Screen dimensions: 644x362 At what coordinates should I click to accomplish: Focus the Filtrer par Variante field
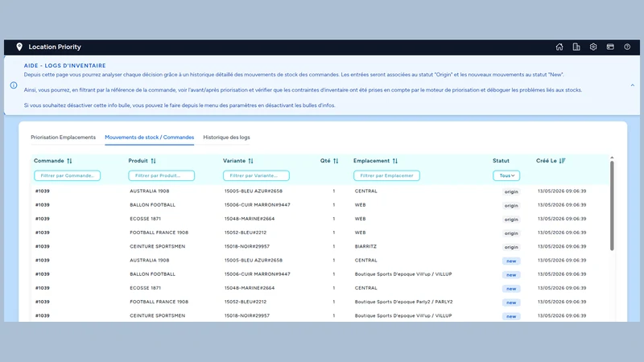[x=256, y=175]
